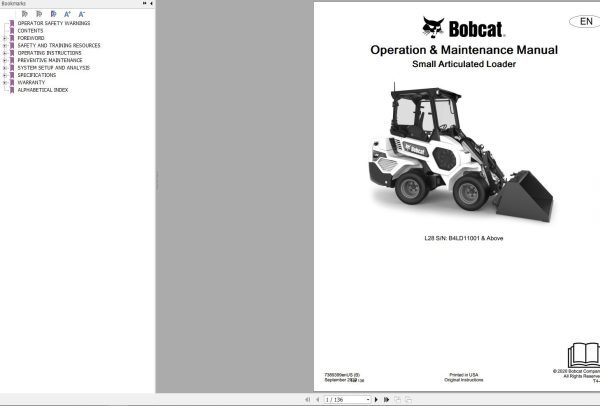Expand the PREVENTIVE MAINTENANCE bookmark
Viewport: 600px width, 406px height.
point(5,60)
